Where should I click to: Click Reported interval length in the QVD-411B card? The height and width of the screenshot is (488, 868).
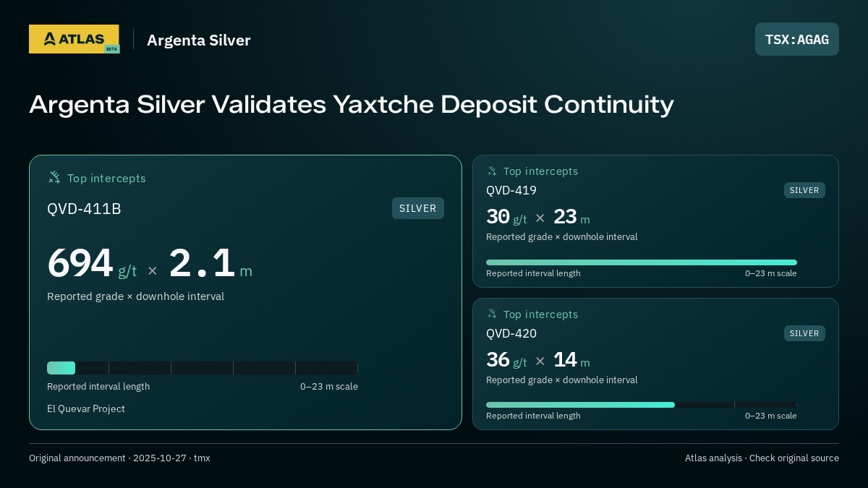98,386
